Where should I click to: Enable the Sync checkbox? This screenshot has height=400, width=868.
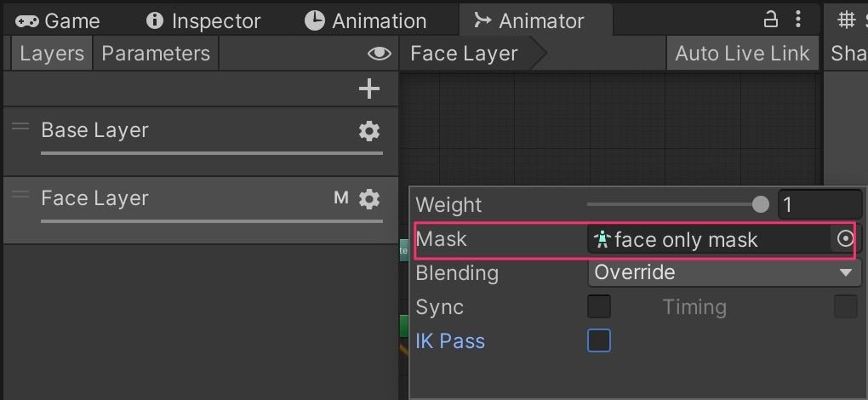point(599,306)
